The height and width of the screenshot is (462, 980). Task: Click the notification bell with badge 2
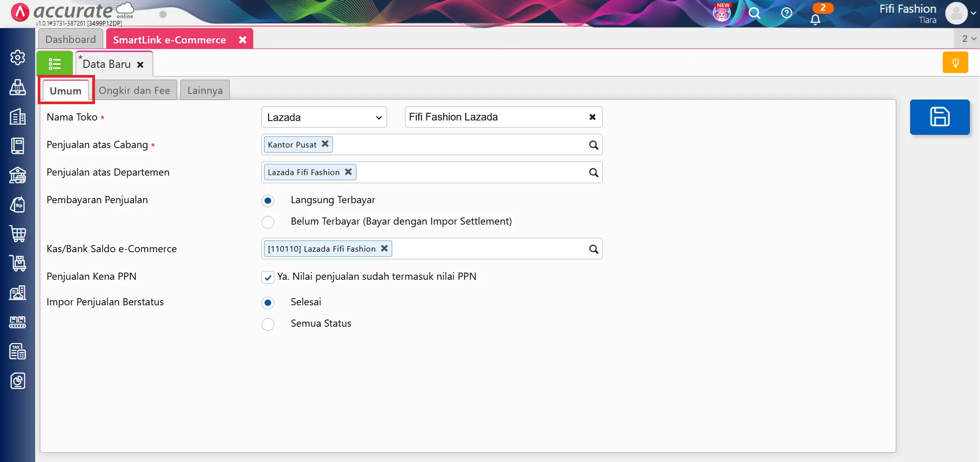(x=816, y=17)
